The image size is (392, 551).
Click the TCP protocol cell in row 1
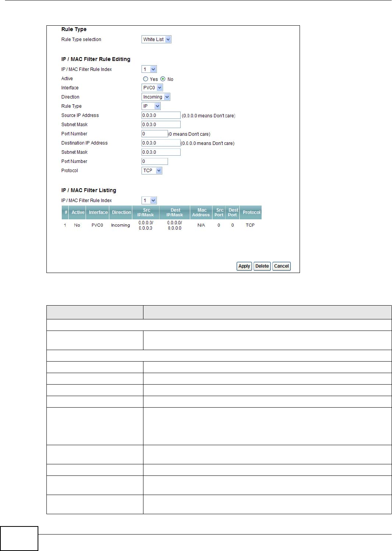click(250, 225)
